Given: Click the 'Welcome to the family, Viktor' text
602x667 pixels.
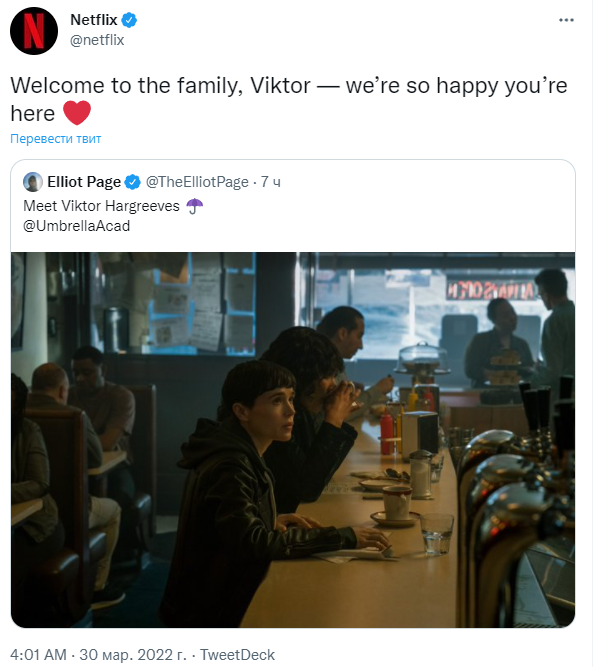Looking at the screenshot, I should [160, 86].
